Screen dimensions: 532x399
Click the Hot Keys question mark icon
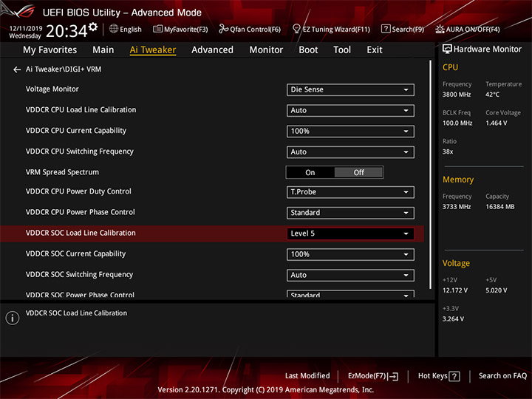[454, 376]
